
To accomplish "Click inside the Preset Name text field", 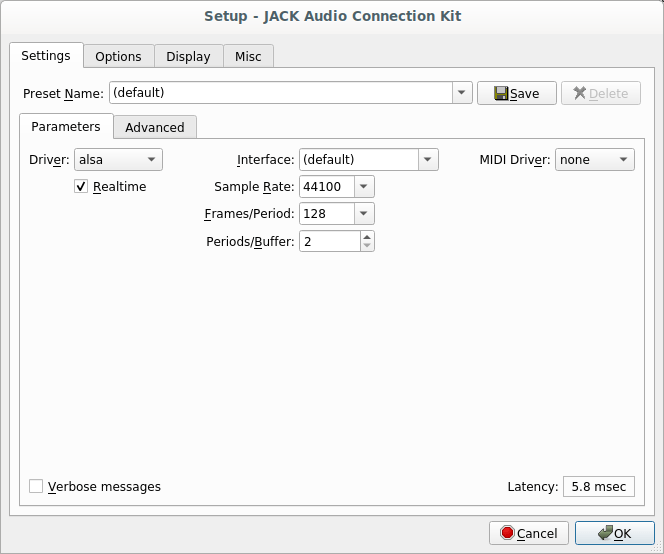I will click(280, 93).
